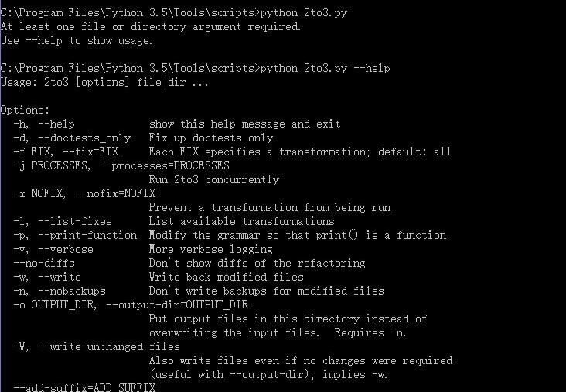Viewport: 566px width, 392px height.
Task: Click the "At least one file" error line
Action: [x=151, y=27]
